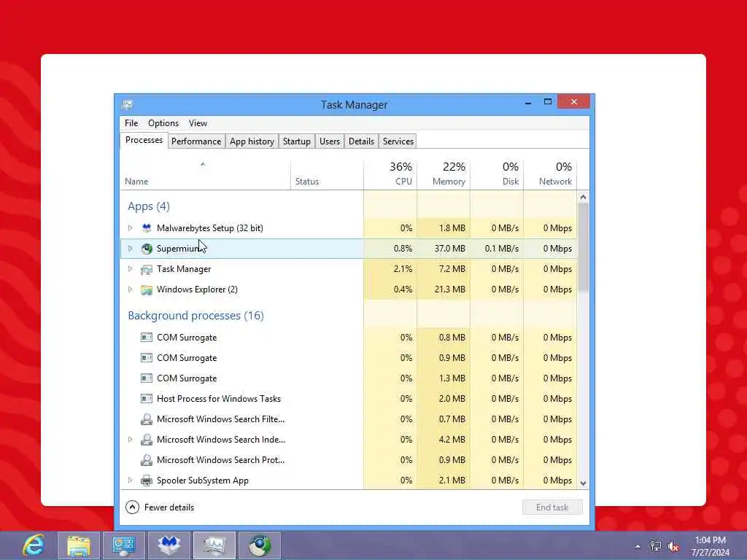Click the Apps (4) group heading

(149, 206)
